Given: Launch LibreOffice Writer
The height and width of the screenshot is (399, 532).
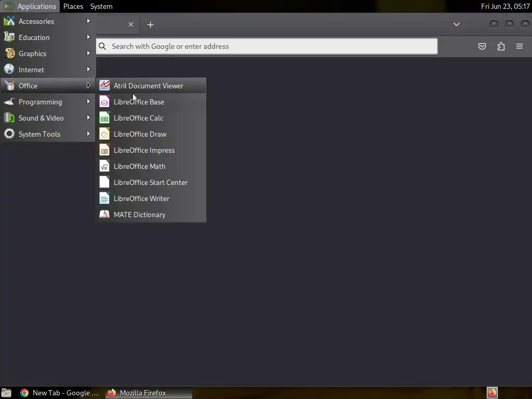Looking at the screenshot, I should [151, 198].
